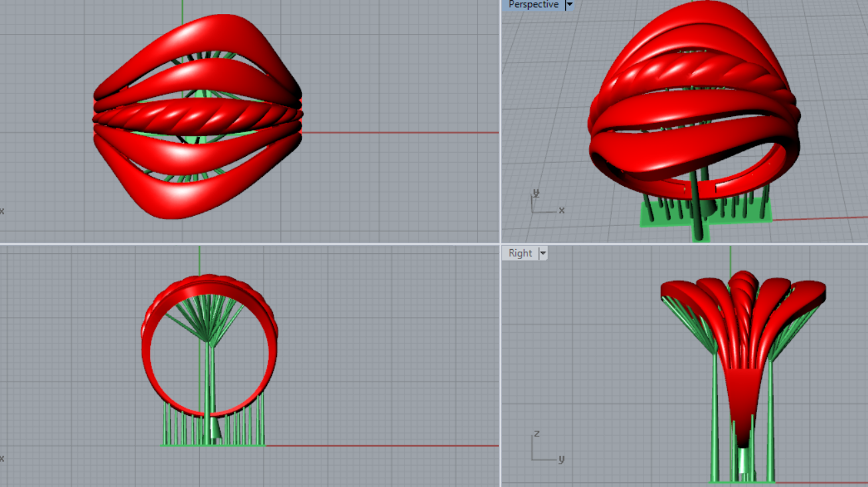Click the green vertical axis line in bottom-left viewport
868x487 pixels.
pyautogui.click(x=199, y=259)
